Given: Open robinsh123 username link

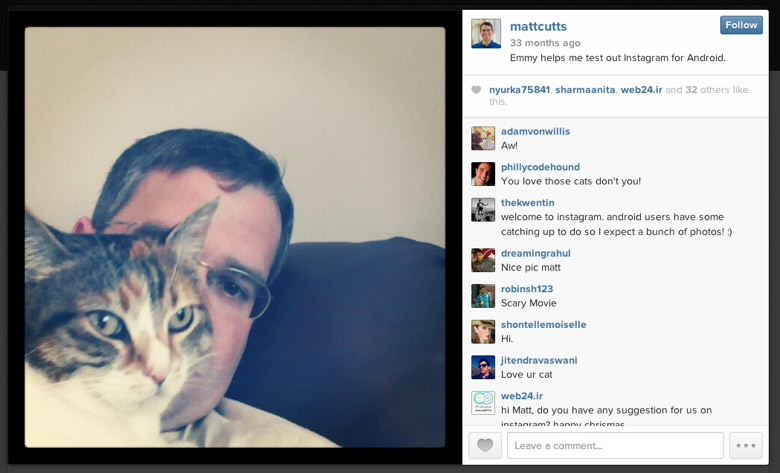Looking at the screenshot, I should pos(527,289).
